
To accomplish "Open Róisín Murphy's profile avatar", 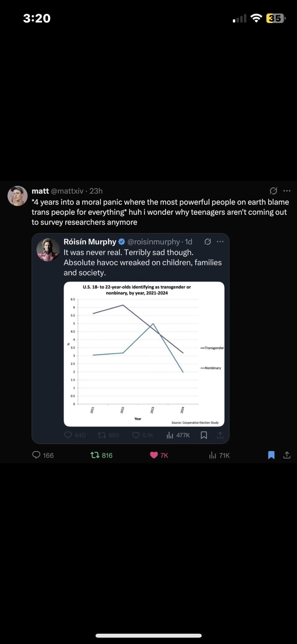I will (x=48, y=250).
